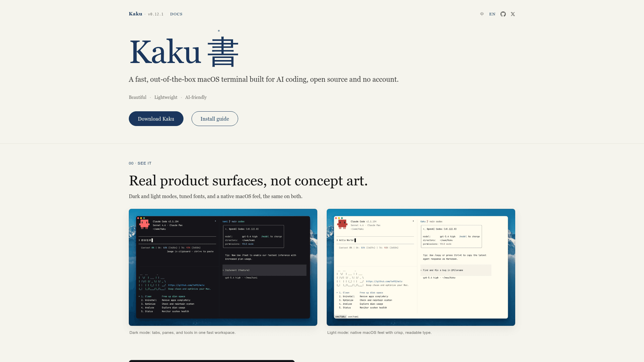This screenshot has width=644, height=362.
Task: Select the large 'Kaku 書' hero title
Action: 184,52
